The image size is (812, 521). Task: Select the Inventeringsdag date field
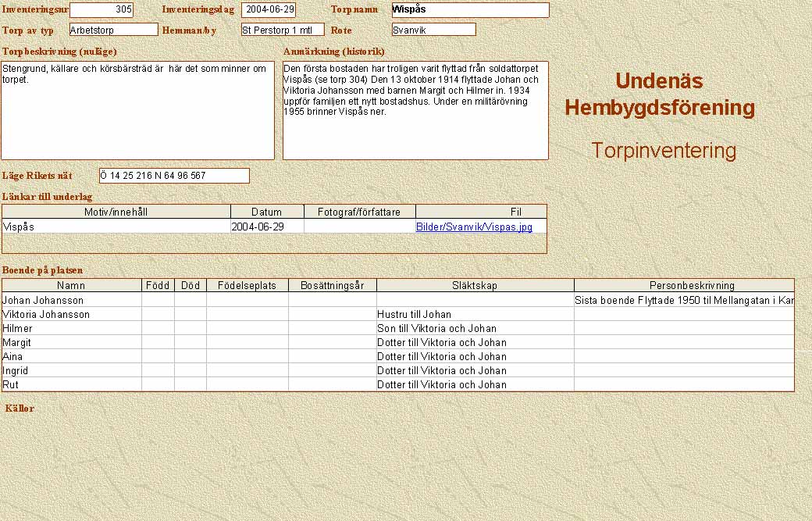[x=269, y=10]
